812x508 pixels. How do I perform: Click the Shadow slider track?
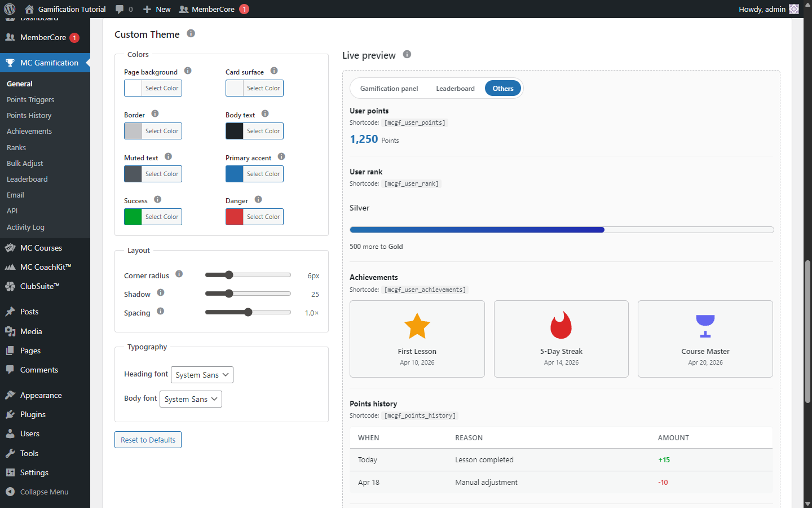coord(248,294)
